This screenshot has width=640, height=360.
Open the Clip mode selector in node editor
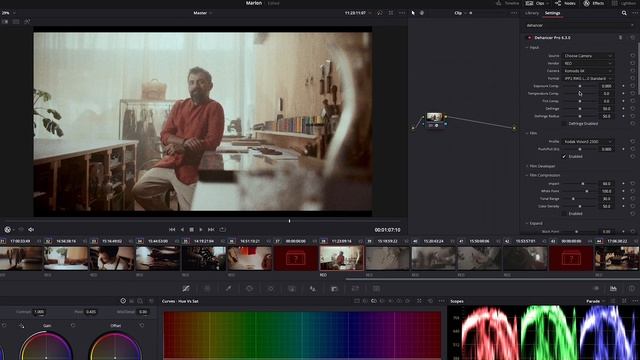pos(460,13)
